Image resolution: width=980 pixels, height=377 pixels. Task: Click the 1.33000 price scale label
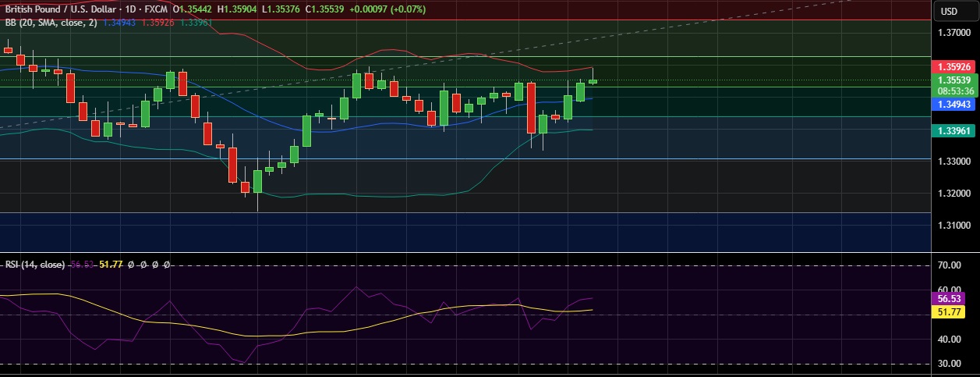[954, 161]
